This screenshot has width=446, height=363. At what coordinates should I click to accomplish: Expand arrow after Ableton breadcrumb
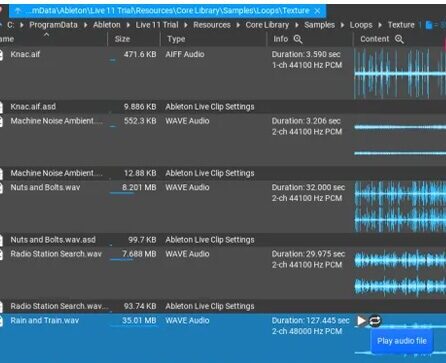coord(128,25)
